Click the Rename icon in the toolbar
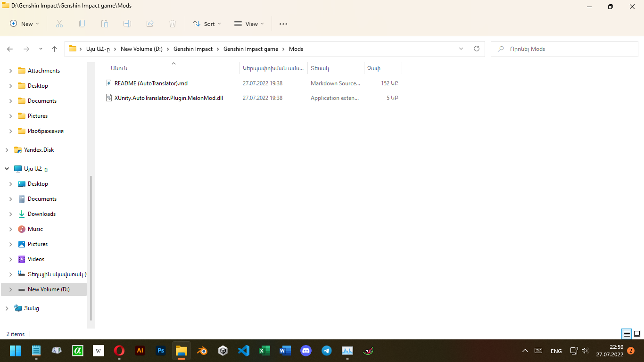 tap(127, 24)
